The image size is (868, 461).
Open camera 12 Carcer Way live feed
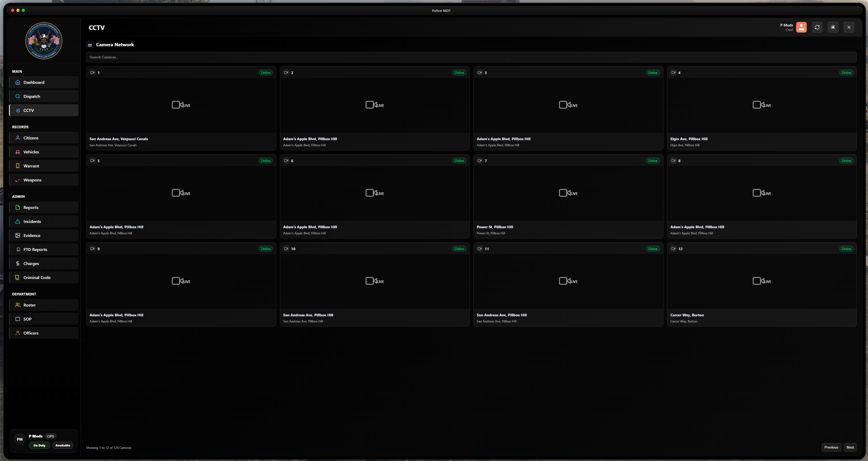761,281
